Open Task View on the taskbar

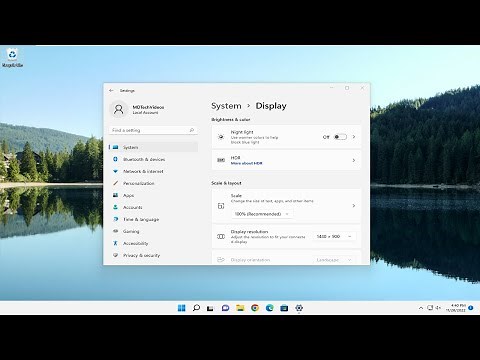[210, 308]
